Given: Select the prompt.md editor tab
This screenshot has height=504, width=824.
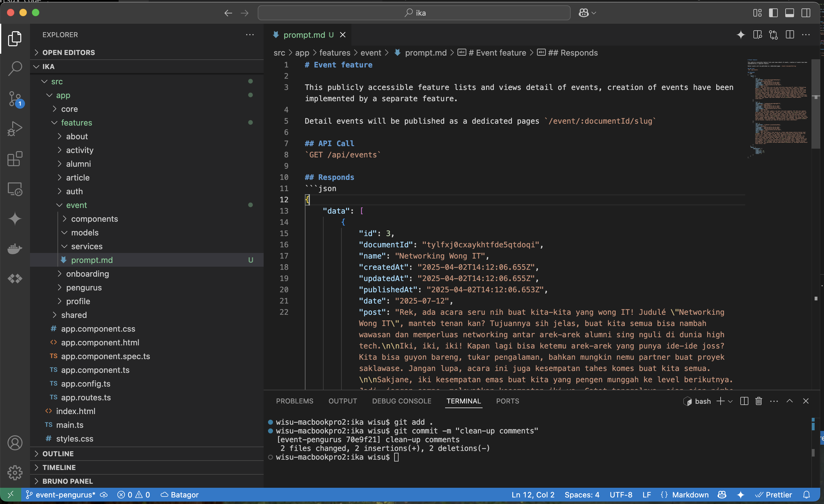Looking at the screenshot, I should tap(308, 35).
